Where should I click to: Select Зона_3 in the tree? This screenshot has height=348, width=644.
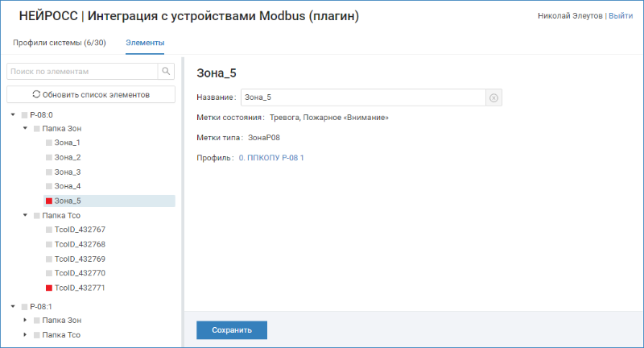point(68,172)
